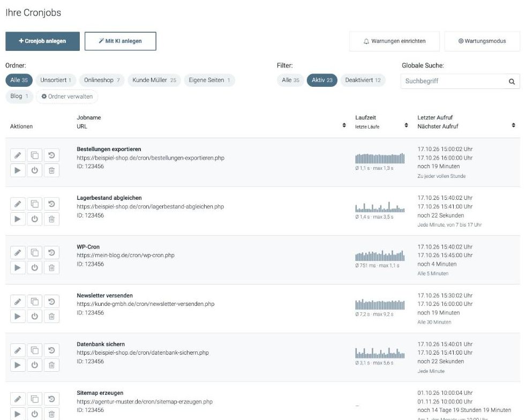
Task: Edit the Sitemap erzeugen job
Action: click(18, 399)
